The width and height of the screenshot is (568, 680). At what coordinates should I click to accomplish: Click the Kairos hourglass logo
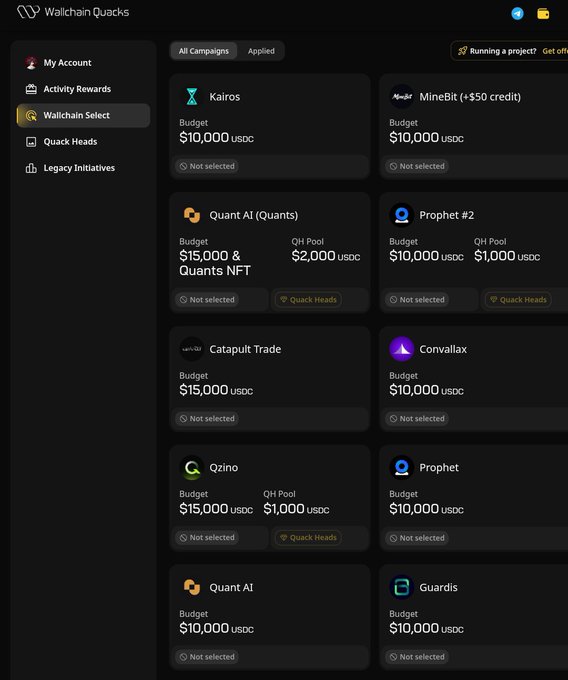click(192, 96)
